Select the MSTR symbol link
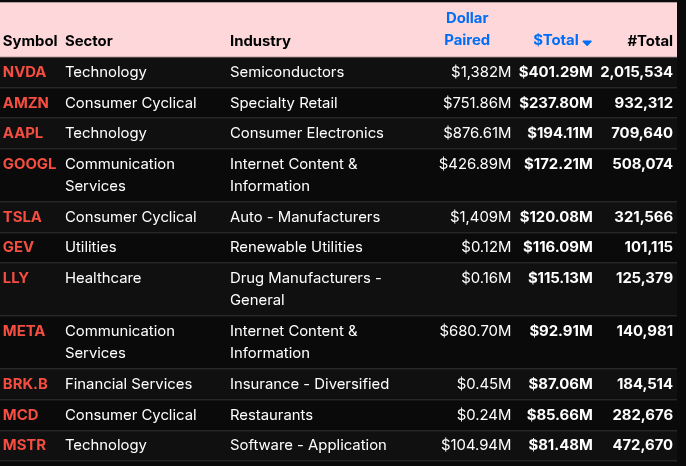Viewport: 686px width, 466px height. point(24,445)
